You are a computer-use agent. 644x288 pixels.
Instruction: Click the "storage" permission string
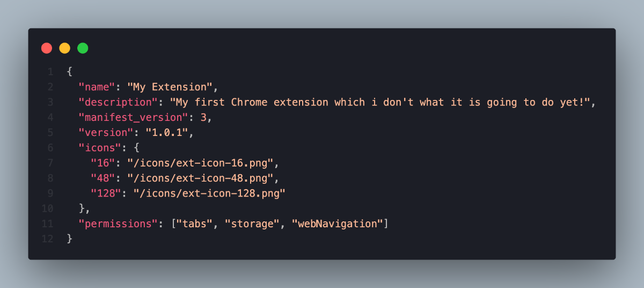tap(252, 224)
